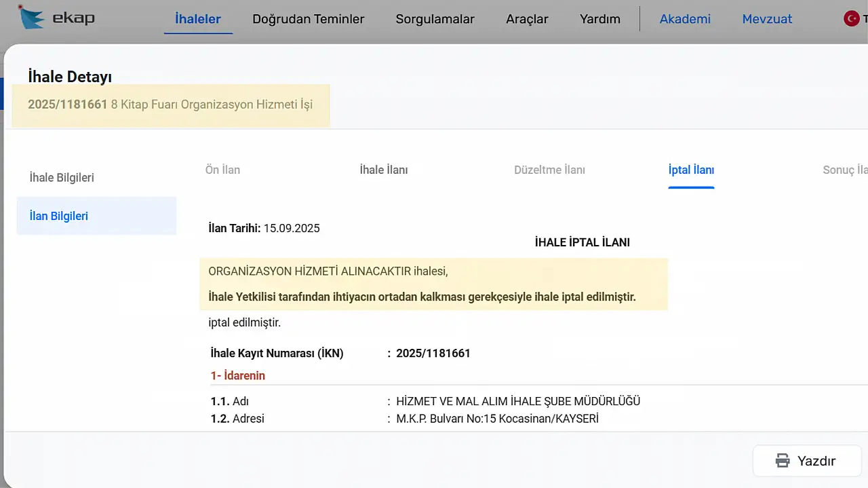Click the İlan Tarihi date 15.09.2025
The height and width of the screenshot is (488, 868).
(292, 228)
